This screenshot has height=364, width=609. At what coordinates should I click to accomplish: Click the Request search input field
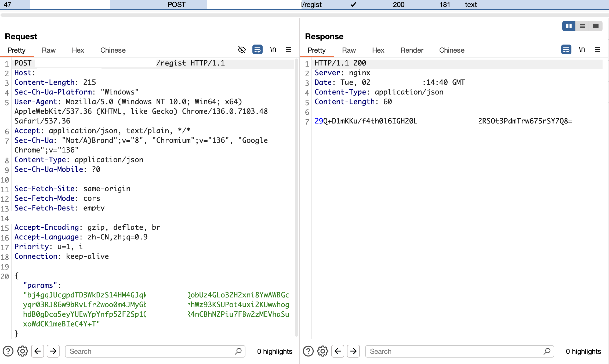(x=150, y=351)
